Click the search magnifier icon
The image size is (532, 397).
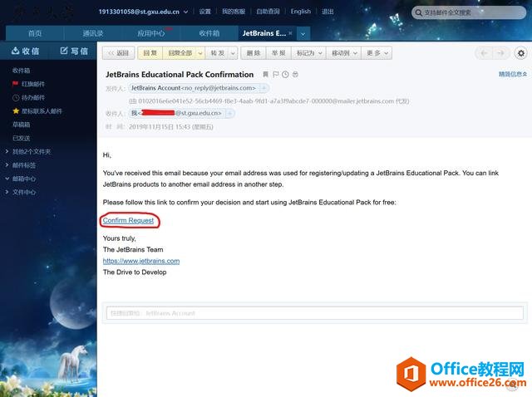coord(419,13)
